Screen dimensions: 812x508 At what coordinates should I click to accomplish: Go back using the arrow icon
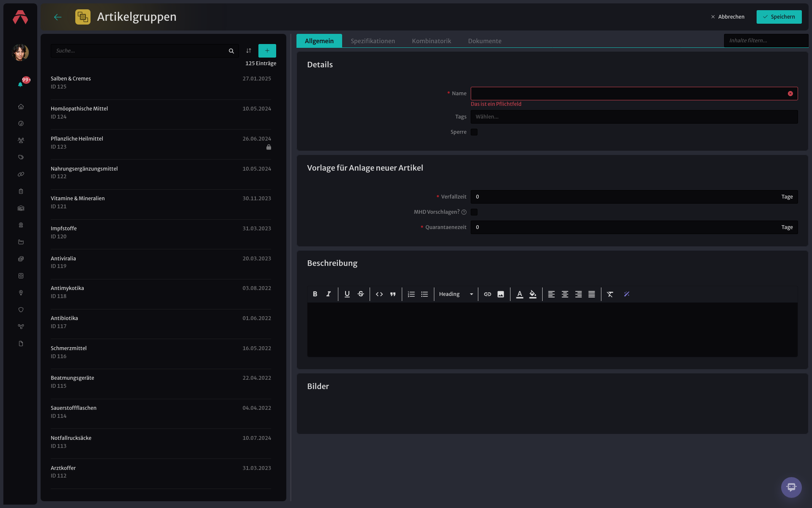58,17
